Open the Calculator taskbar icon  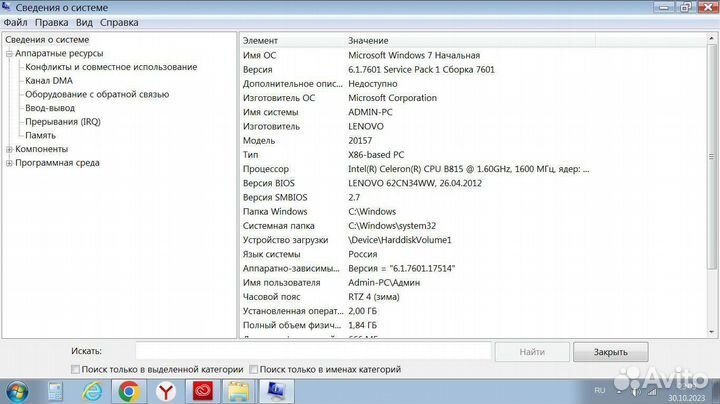[55, 392]
